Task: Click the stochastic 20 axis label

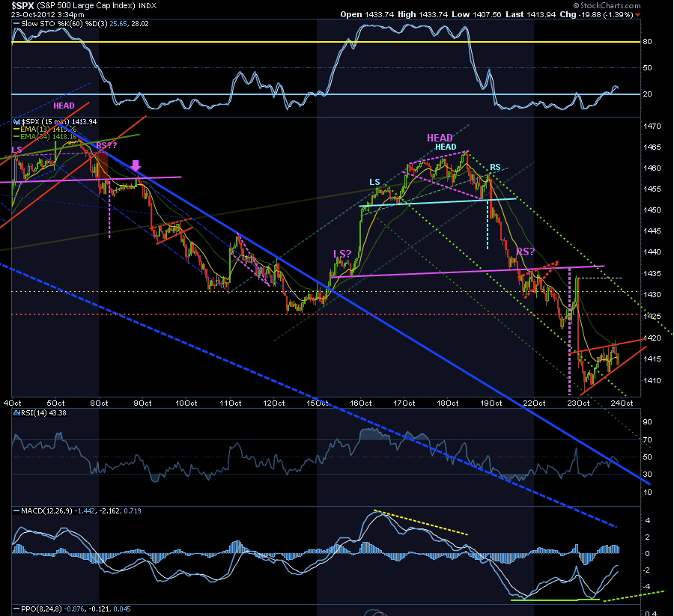Action: coord(647,94)
